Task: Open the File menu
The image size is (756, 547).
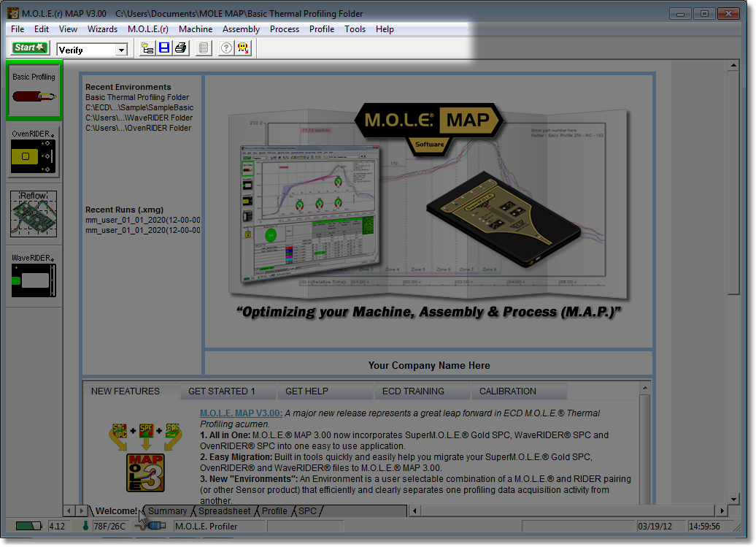Action: click(x=18, y=29)
